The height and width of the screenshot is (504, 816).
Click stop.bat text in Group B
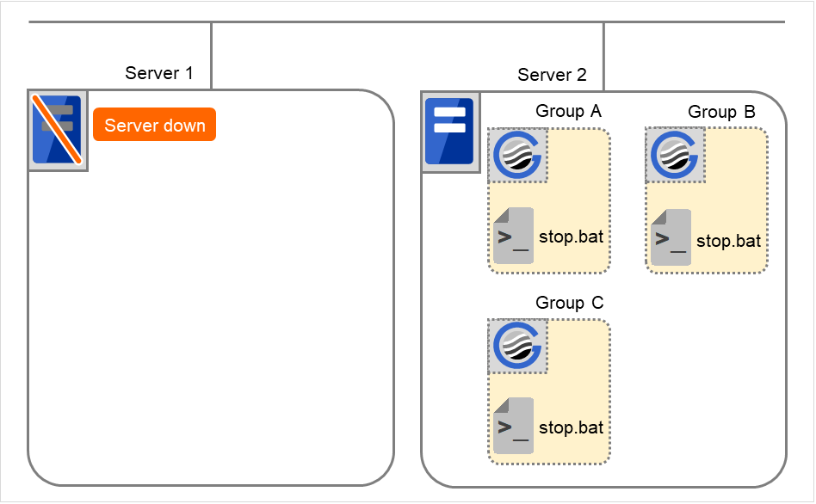coord(728,241)
